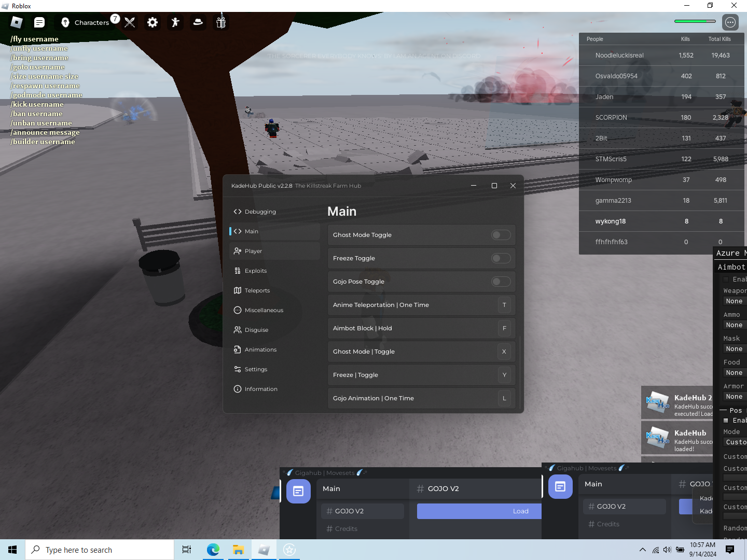This screenshot has height=560, width=747.
Task: Click the Gigahub icon in left window
Action: point(298,491)
